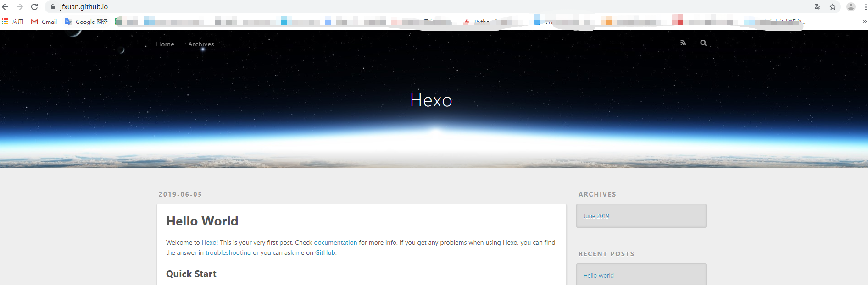Reload the page with refresh icon
The width and height of the screenshot is (868, 285).
[34, 7]
